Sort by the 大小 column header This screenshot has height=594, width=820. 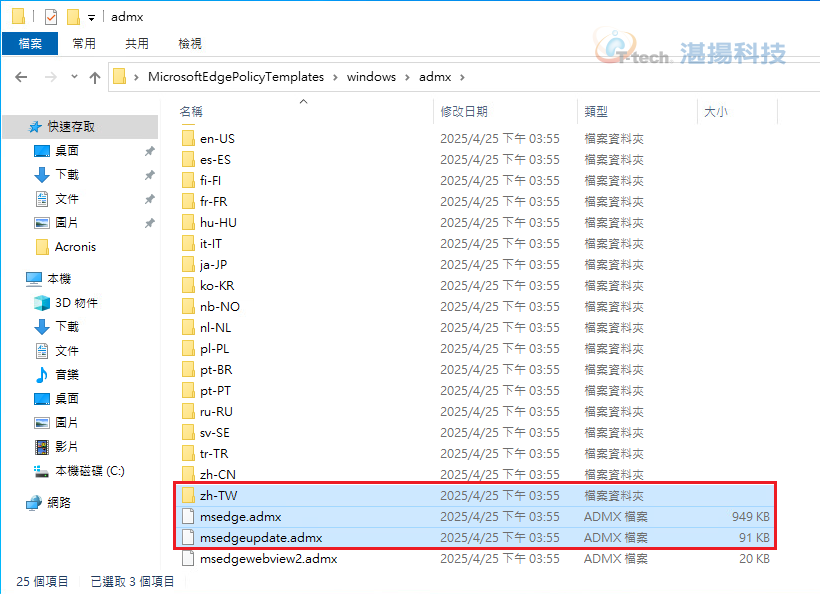pyautogui.click(x=716, y=111)
